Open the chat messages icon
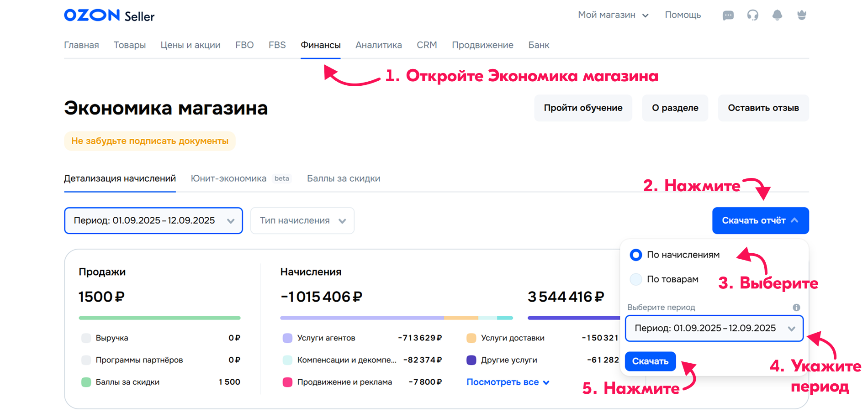 728,16
